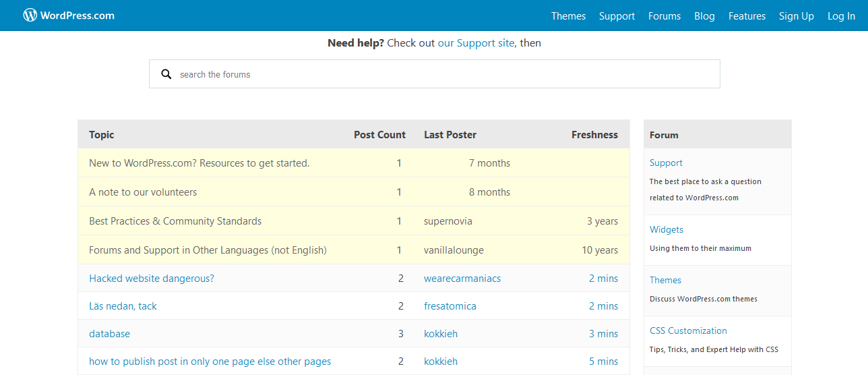Screen dimensions: 868x375
Task: Click the 'Last Poster' column header
Action: point(450,135)
